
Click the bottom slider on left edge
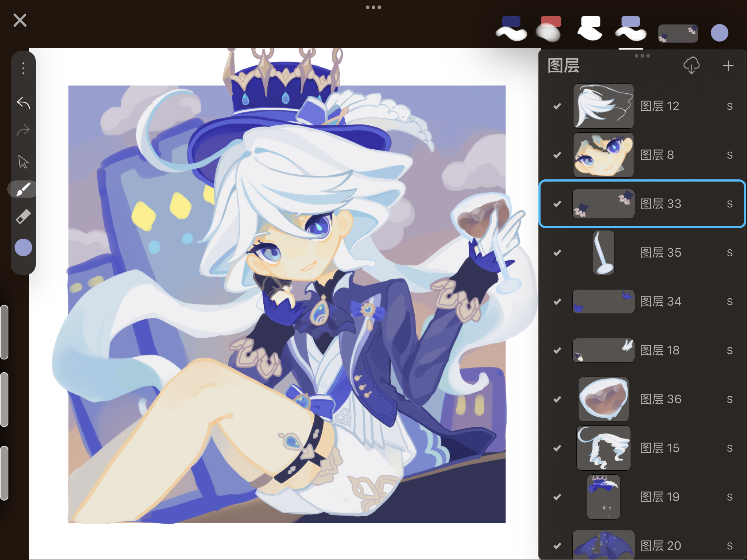4,473
